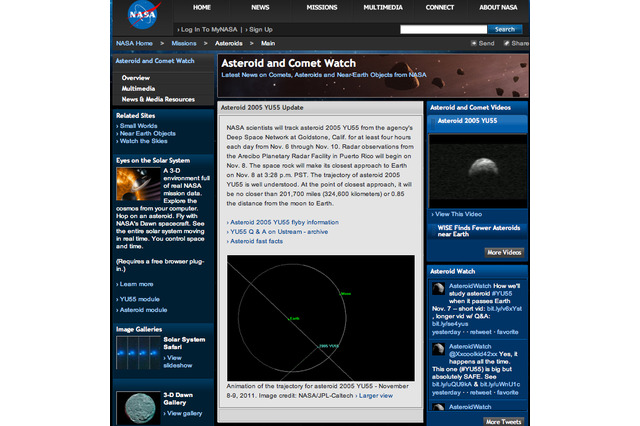The image size is (640, 426).
Task: Click retweet on the first tweet
Action: (480, 332)
